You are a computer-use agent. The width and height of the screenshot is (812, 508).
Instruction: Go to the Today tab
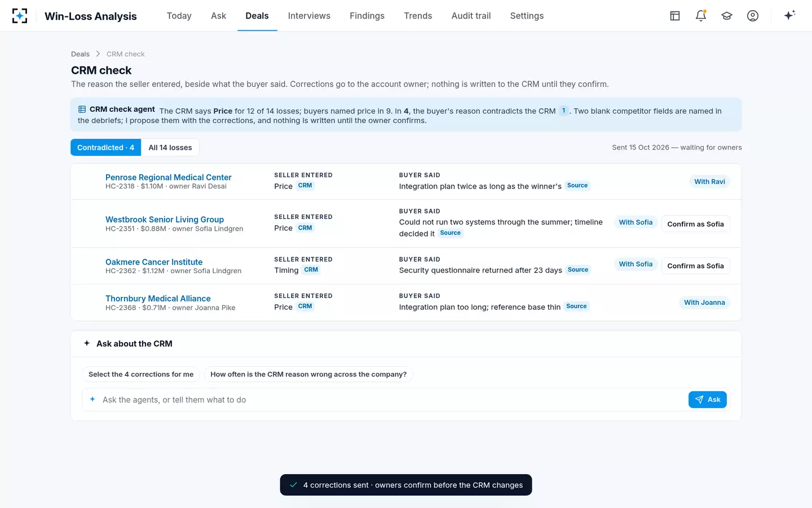pos(179,16)
